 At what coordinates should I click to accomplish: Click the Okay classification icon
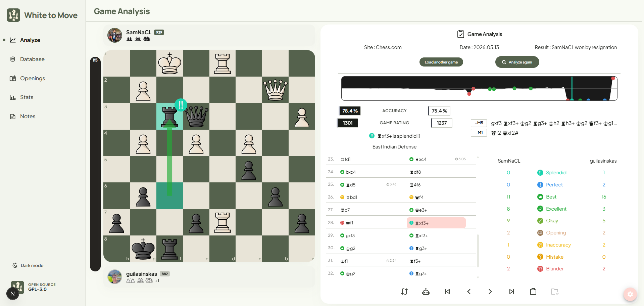540,221
